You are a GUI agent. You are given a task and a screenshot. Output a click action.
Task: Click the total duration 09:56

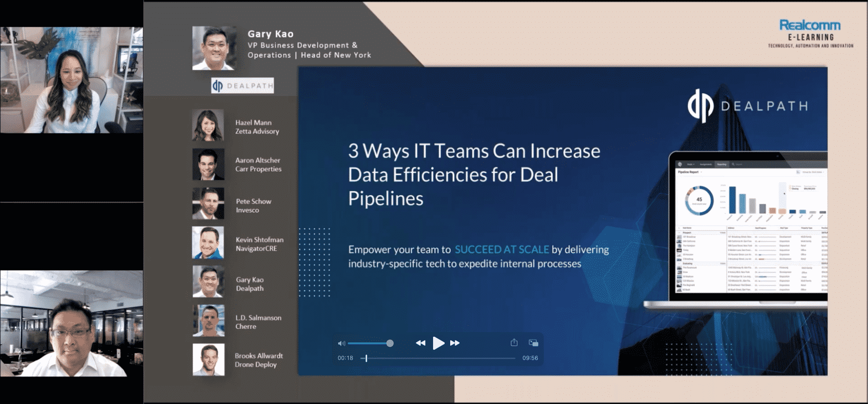530,358
